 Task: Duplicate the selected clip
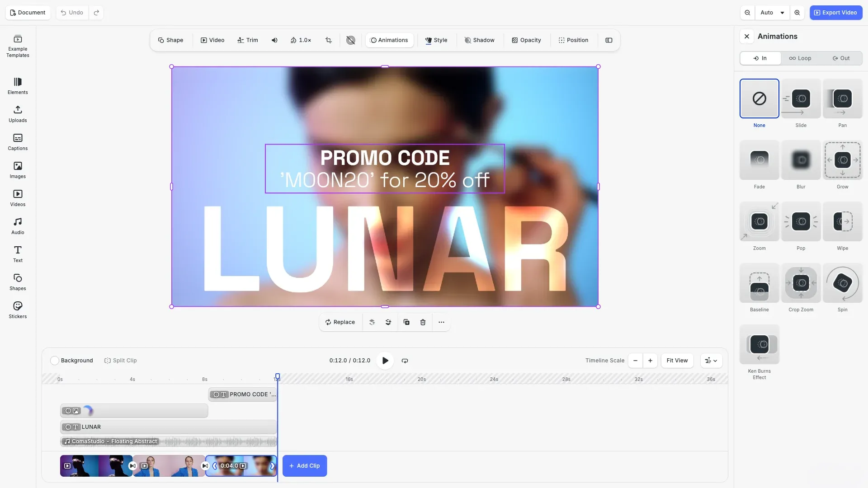(406, 322)
